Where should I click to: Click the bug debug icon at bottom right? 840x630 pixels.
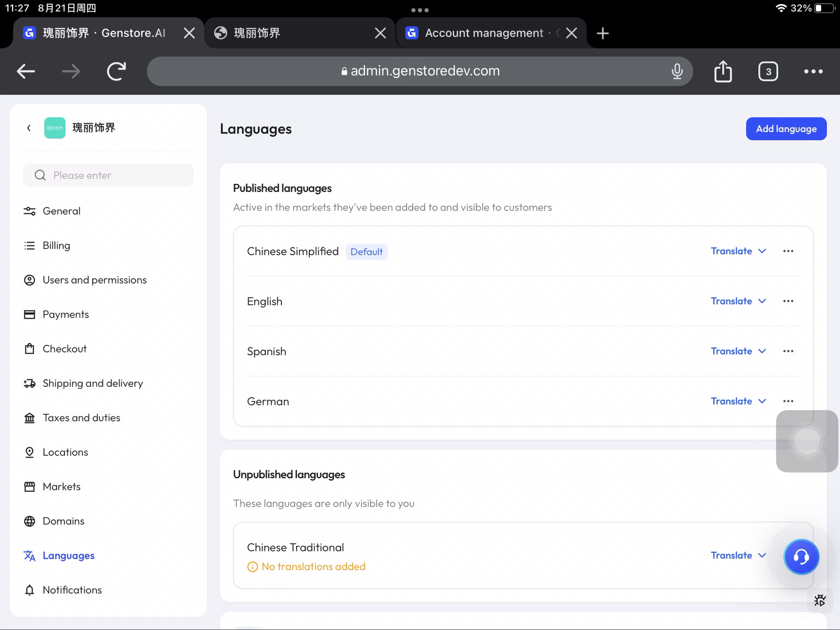click(819, 600)
